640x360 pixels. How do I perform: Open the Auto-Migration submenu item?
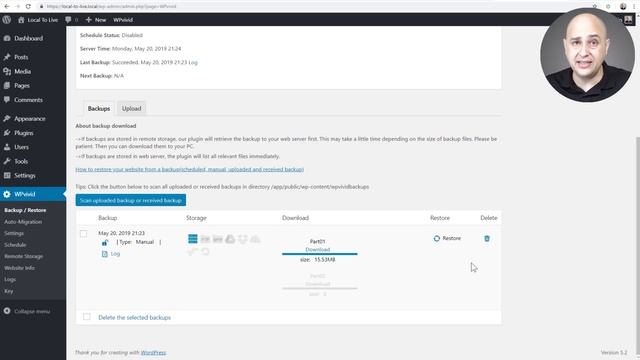[x=23, y=222]
